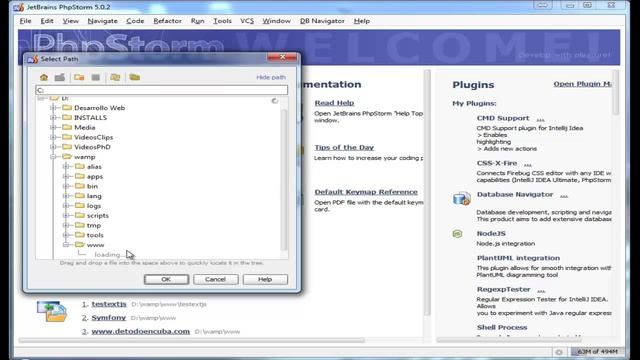The image size is (640, 360).
Task: Expand the alias folder node
Action: [x=66, y=167]
